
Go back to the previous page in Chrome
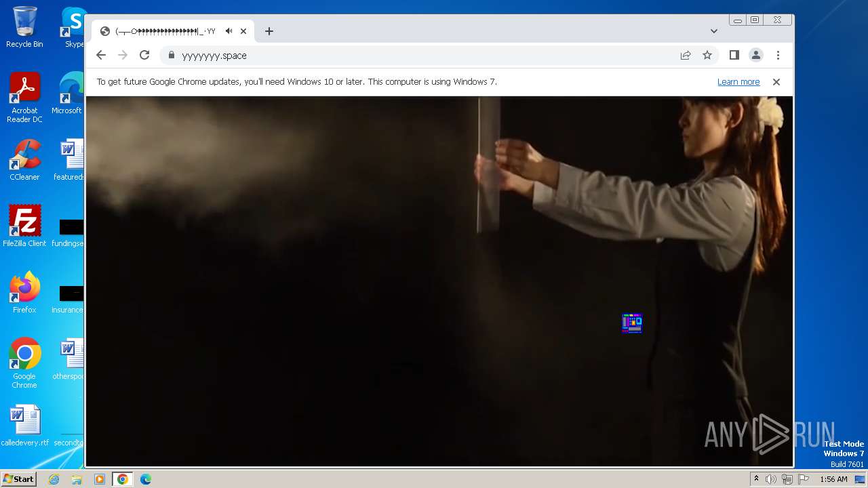click(101, 56)
